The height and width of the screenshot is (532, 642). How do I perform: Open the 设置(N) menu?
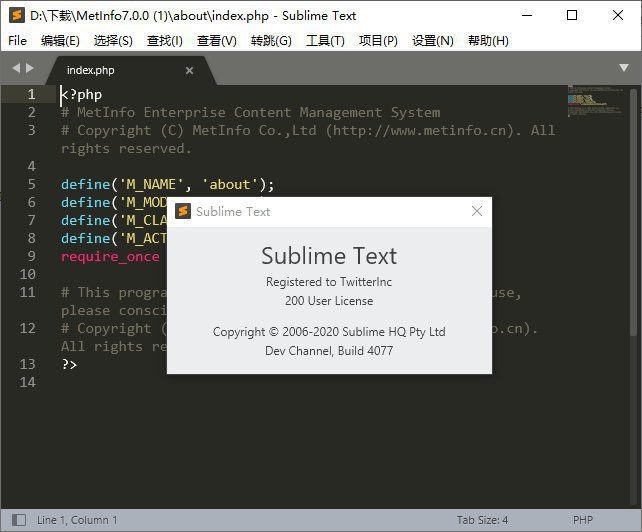[x=433, y=40]
